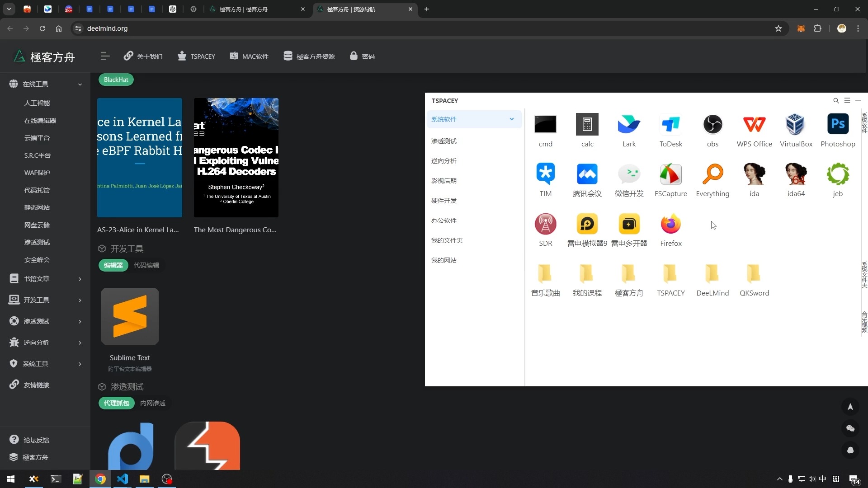Click the TSPACEY panel search icon
This screenshot has width=868, height=488.
(836, 101)
